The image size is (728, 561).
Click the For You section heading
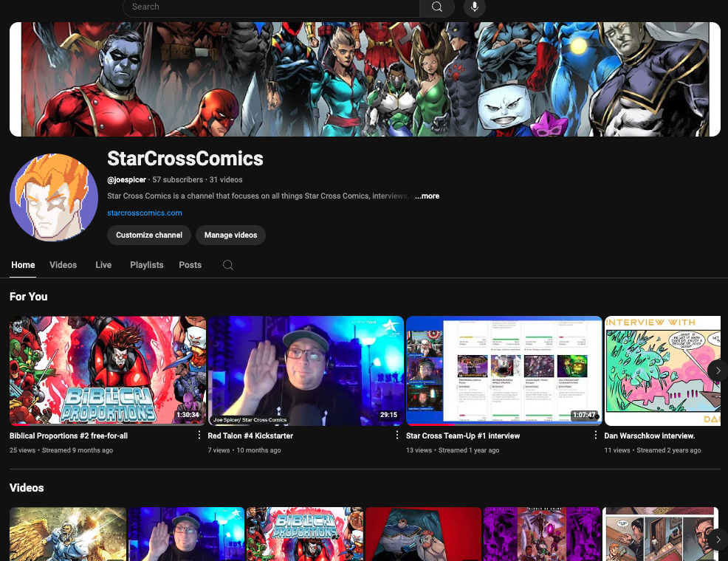(x=29, y=297)
